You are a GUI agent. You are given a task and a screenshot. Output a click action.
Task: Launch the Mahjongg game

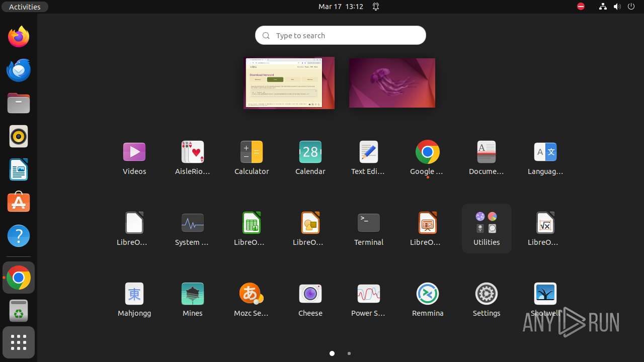(134, 300)
